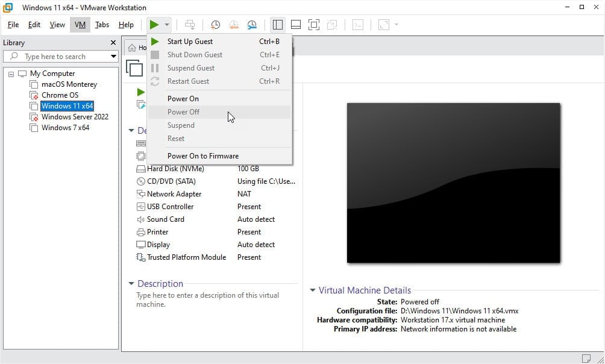Click the 100 GB hard disk value
The width and height of the screenshot is (605, 364).
(x=248, y=169)
